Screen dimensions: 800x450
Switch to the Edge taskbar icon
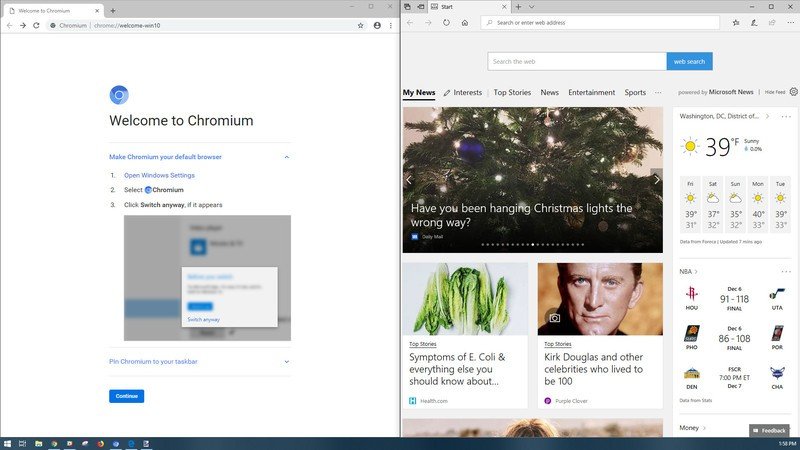[x=131, y=444]
